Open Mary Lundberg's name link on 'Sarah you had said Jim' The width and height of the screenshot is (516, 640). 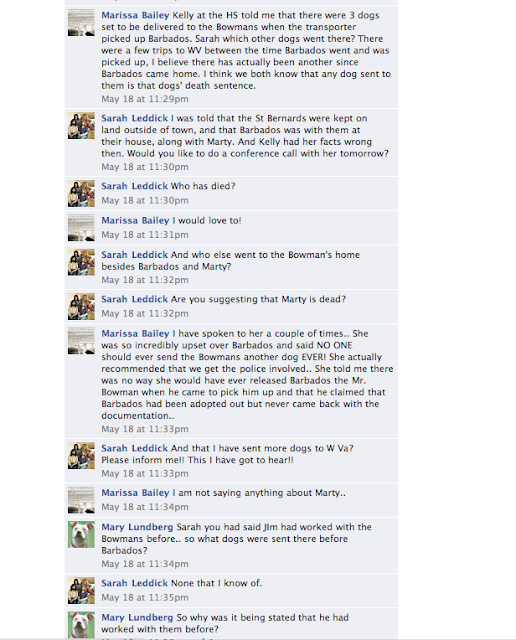[137, 527]
